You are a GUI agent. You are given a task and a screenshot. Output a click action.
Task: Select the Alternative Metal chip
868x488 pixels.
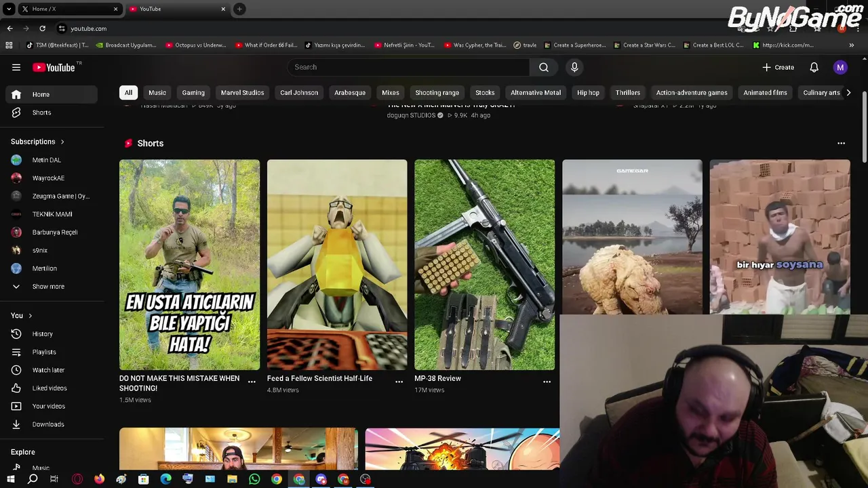[x=536, y=93]
